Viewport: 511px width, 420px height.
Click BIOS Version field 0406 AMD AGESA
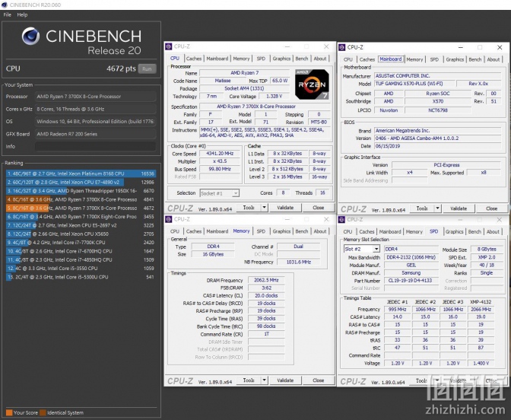pos(438,138)
